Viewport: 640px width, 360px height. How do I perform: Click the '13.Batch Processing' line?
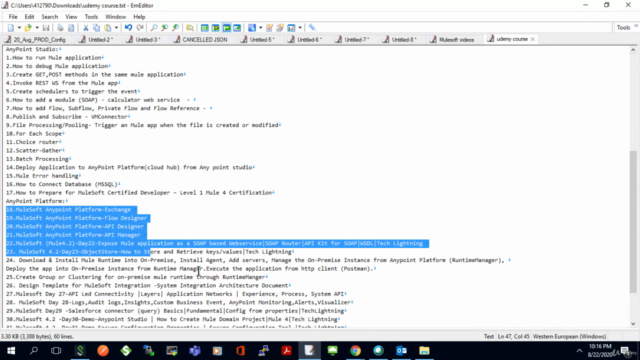(37, 159)
